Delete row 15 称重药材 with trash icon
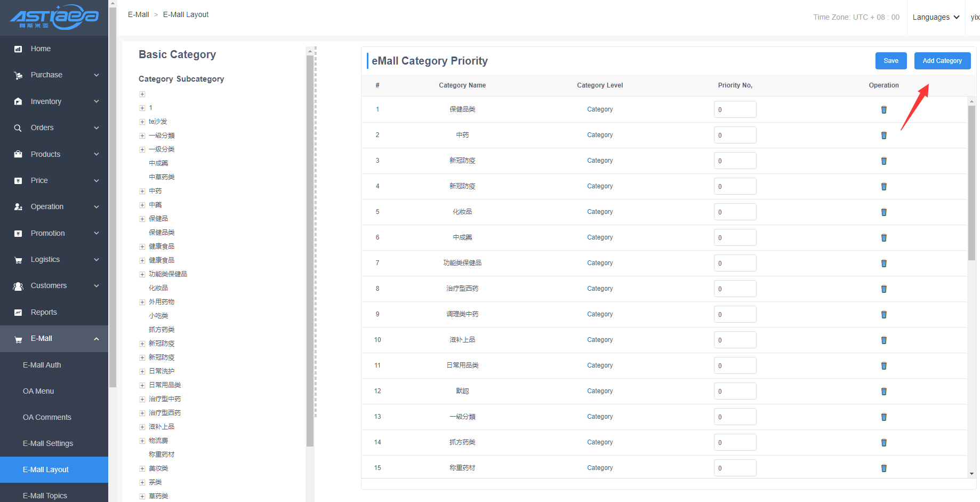The width and height of the screenshot is (980, 502). pyautogui.click(x=883, y=468)
